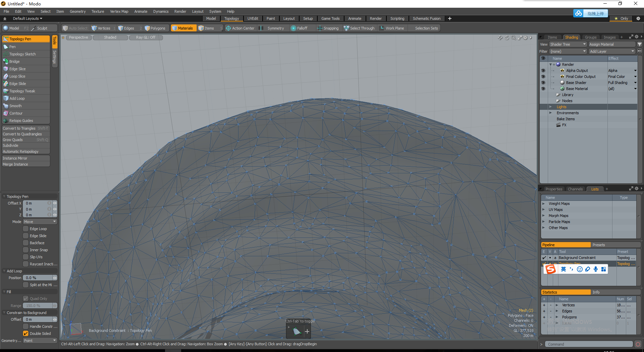
Task: Click the Retopo Guides tool
Action: (x=21, y=121)
